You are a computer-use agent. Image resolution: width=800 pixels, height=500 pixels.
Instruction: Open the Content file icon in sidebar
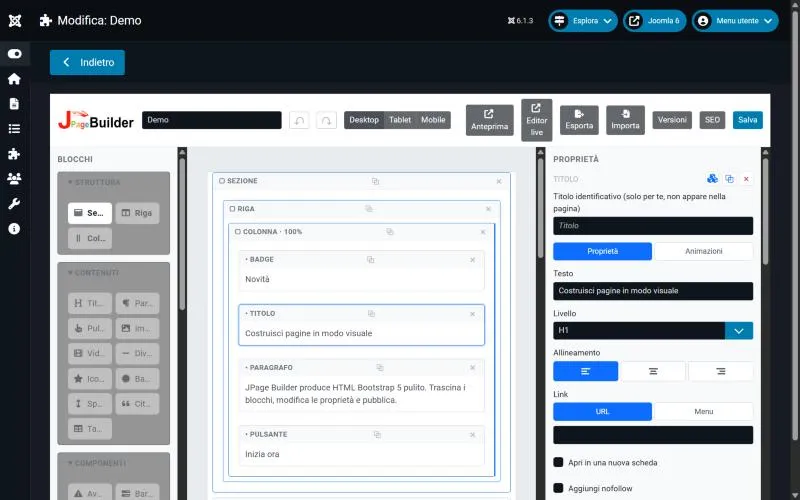coord(14,104)
